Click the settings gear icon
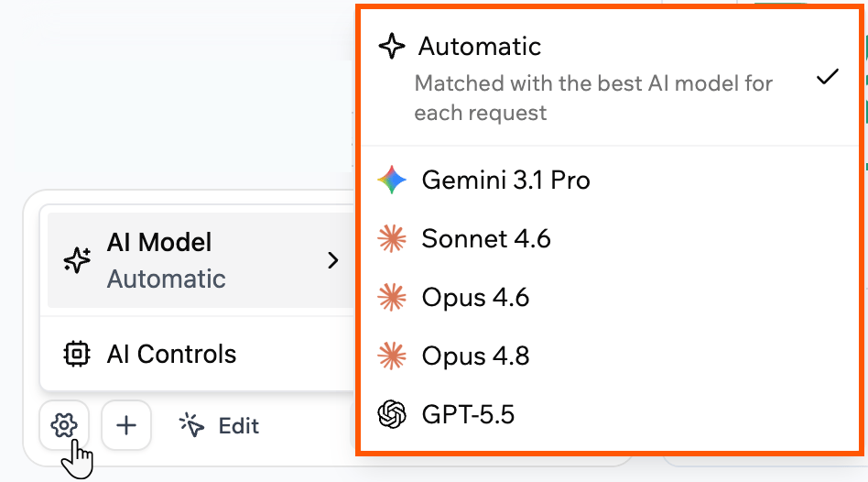Image resolution: width=868 pixels, height=482 pixels. click(64, 425)
